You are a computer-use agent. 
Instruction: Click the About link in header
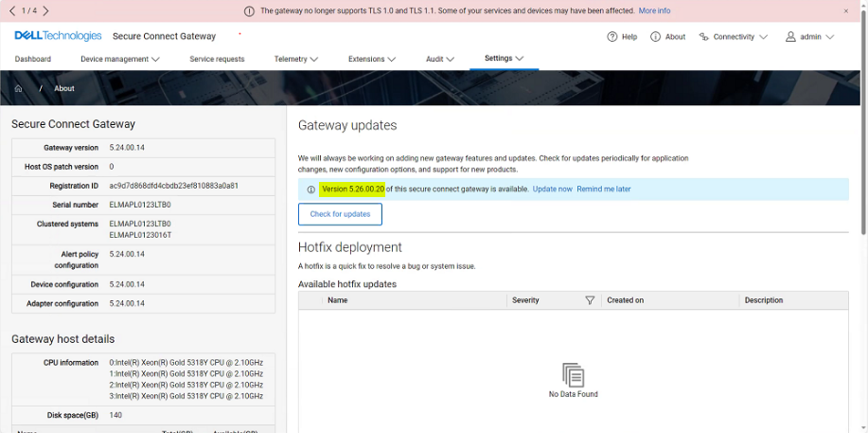click(675, 37)
